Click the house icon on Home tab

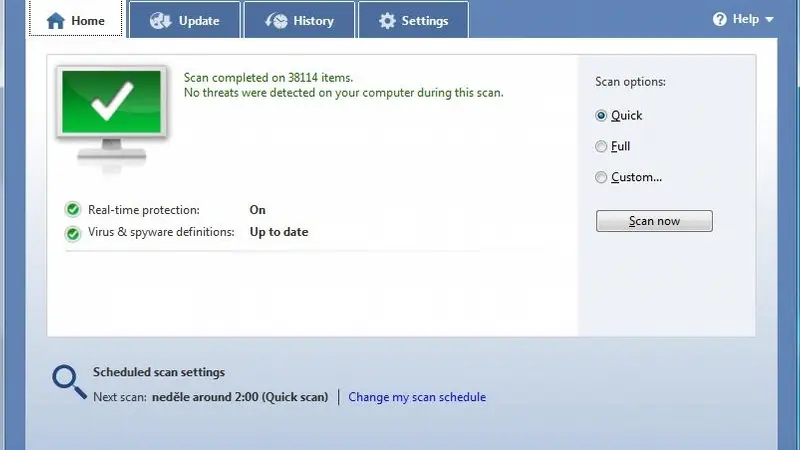pos(56,21)
